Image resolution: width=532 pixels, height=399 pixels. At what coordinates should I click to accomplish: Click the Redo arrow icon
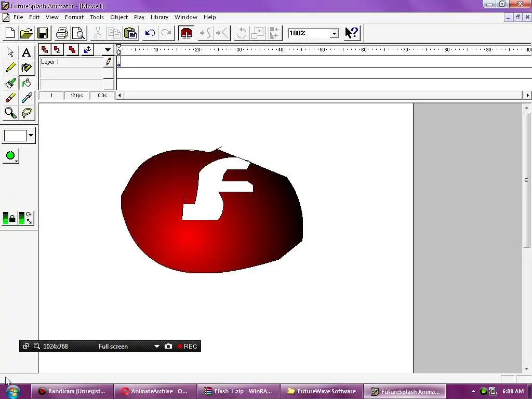coord(166,33)
